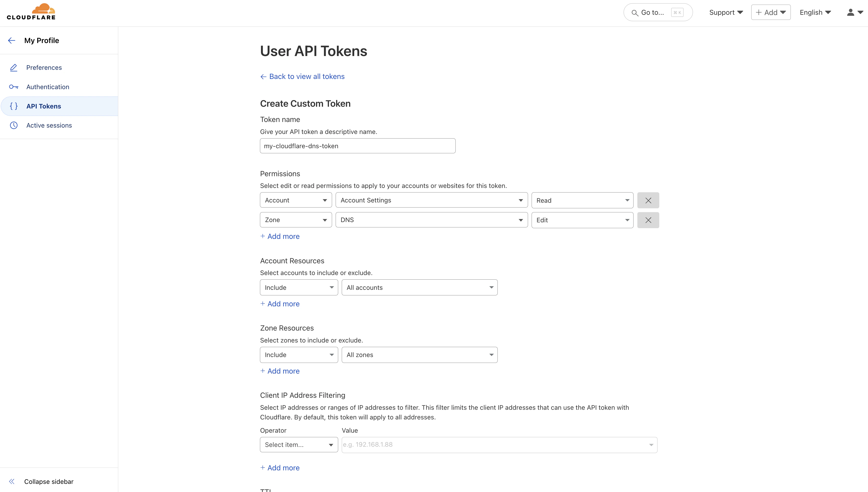Click the Authentication key icon

click(14, 87)
